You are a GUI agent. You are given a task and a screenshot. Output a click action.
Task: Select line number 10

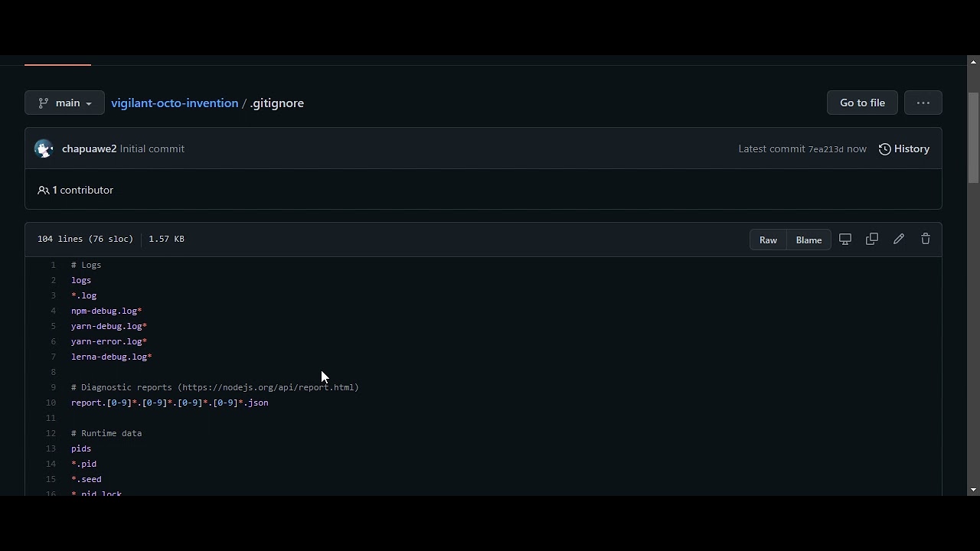click(51, 403)
